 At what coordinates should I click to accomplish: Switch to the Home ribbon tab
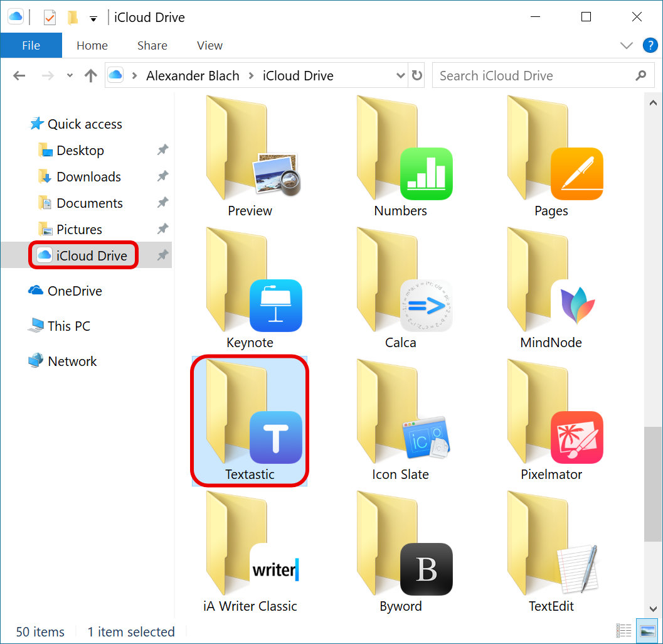pos(92,45)
